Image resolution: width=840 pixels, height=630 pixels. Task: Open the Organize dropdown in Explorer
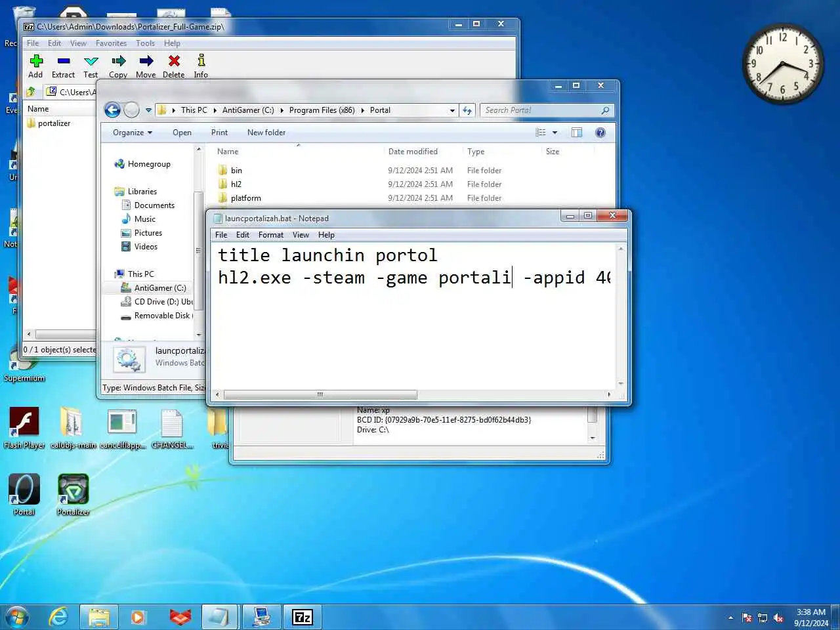click(132, 133)
